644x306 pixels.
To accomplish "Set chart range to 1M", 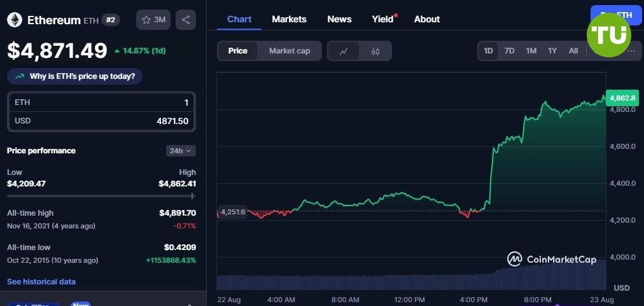I will 531,51.
